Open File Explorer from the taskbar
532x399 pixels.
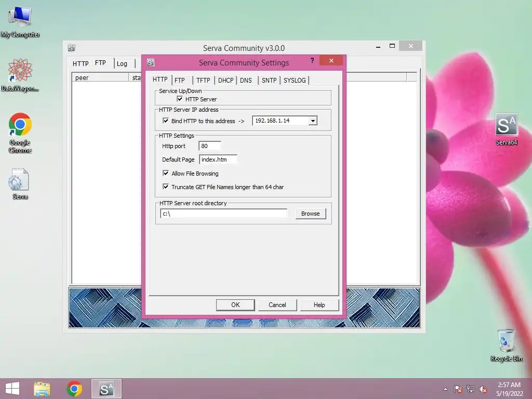coord(42,389)
